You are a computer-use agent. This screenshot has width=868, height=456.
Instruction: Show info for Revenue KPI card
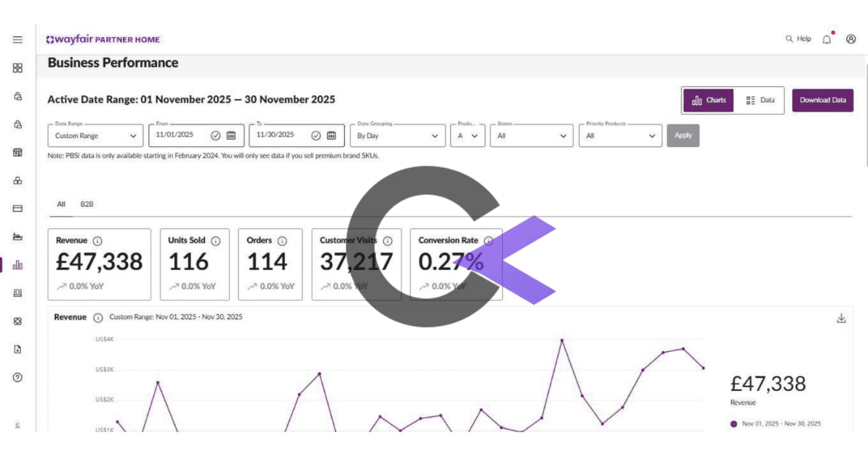98,241
